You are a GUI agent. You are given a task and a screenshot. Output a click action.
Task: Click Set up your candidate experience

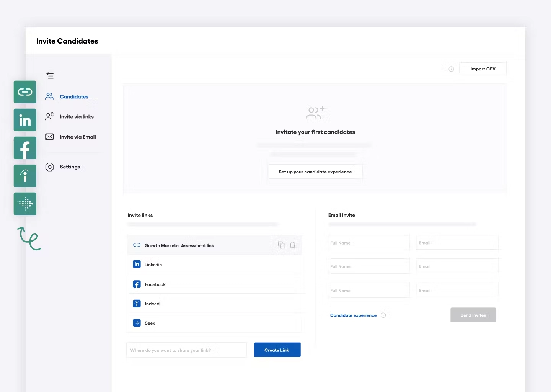tap(315, 172)
